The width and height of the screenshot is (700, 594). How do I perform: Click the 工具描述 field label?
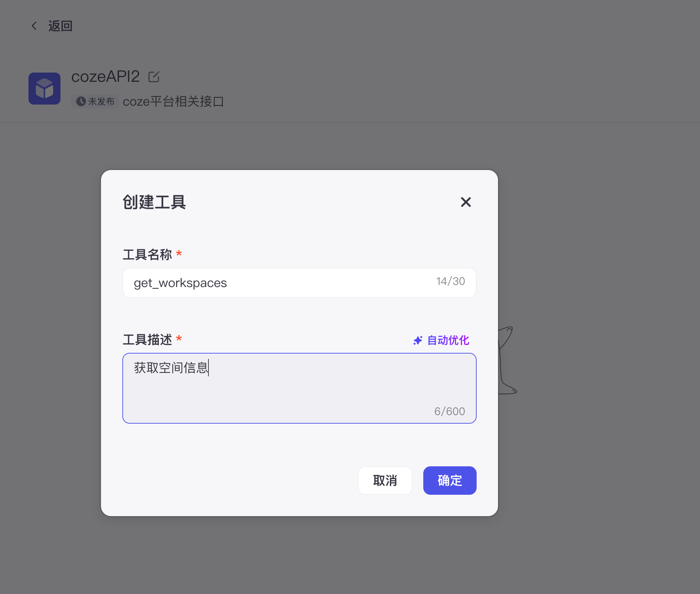(x=148, y=340)
